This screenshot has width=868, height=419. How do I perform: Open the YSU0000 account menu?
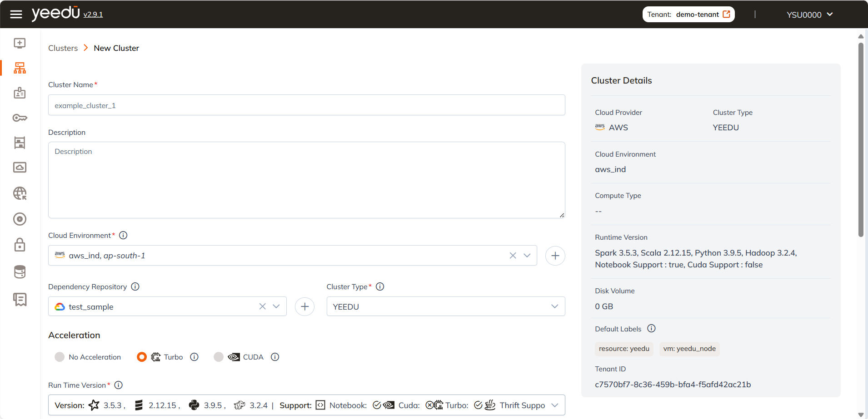tap(809, 14)
